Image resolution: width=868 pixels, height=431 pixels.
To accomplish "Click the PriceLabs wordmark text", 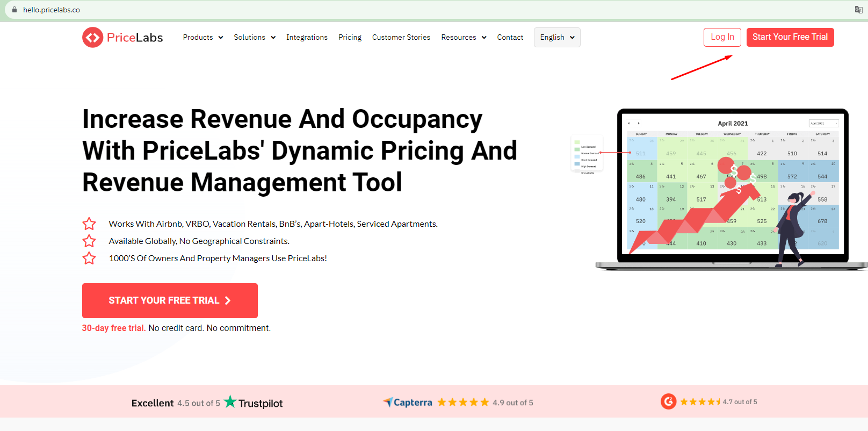I will coord(135,37).
